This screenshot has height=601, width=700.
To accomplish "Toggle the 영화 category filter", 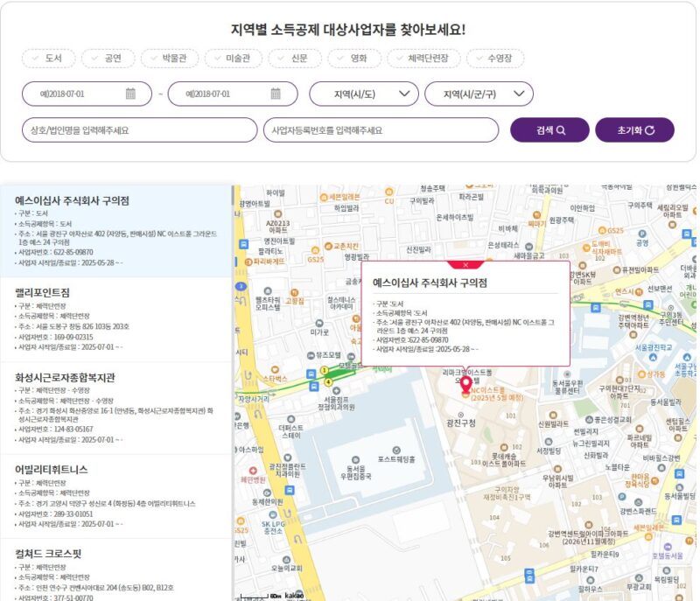I will (354, 59).
